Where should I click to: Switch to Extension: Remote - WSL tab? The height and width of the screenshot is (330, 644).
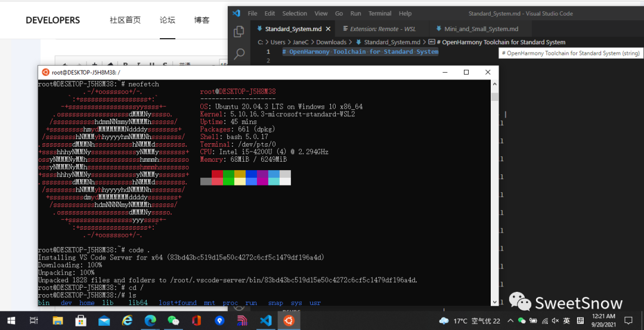(382, 29)
